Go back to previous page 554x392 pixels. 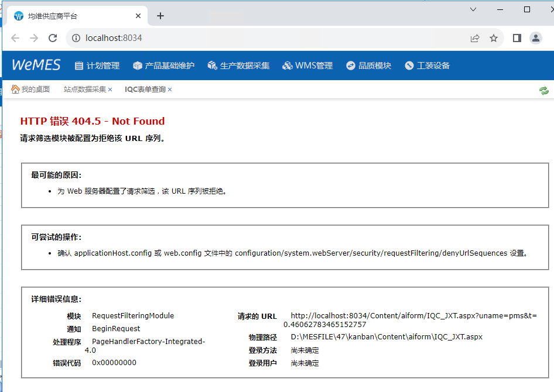pyautogui.click(x=15, y=38)
